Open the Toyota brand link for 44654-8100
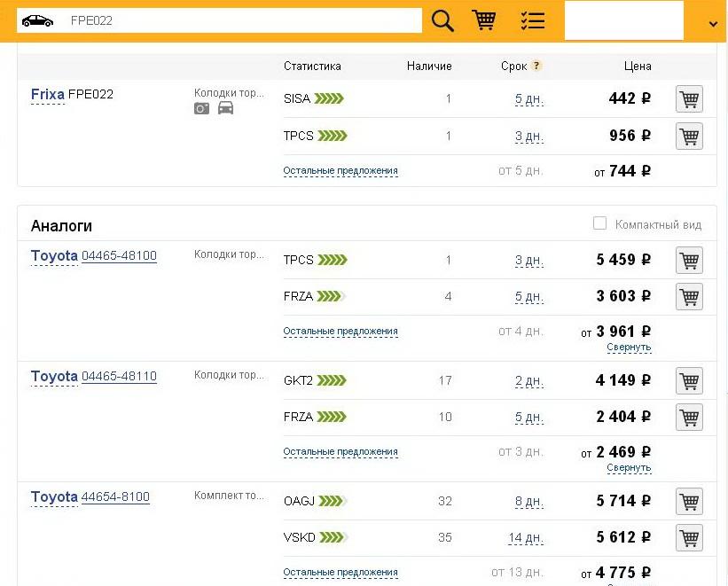This screenshot has height=586, width=728. coord(54,496)
